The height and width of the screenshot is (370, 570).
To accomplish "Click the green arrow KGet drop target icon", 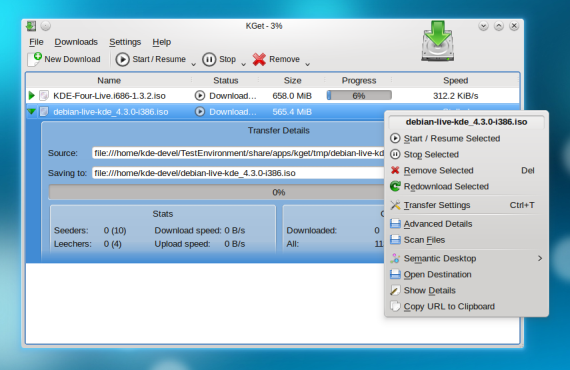I will click(438, 41).
